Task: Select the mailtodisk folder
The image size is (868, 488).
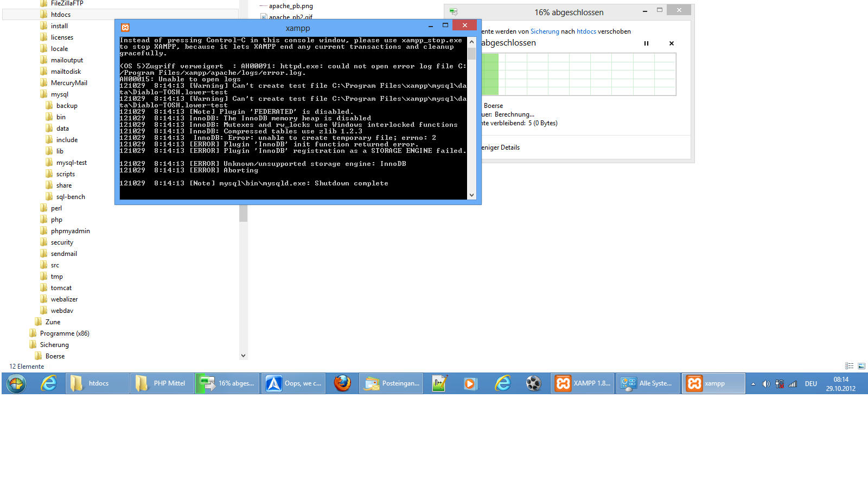Action: 66,72
